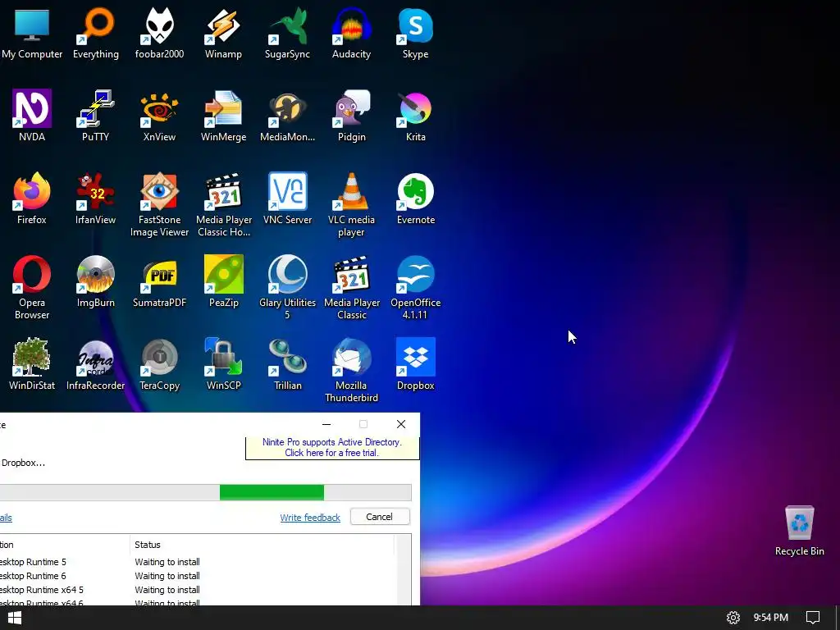Select the Recycle Bin icon
840x630 pixels.
[799, 531]
